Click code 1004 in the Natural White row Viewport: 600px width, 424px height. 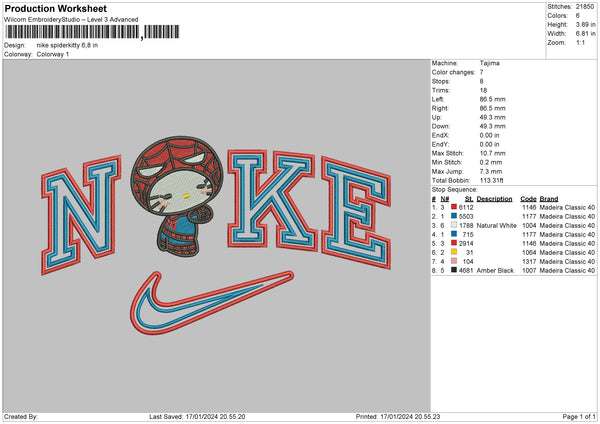tap(529, 225)
